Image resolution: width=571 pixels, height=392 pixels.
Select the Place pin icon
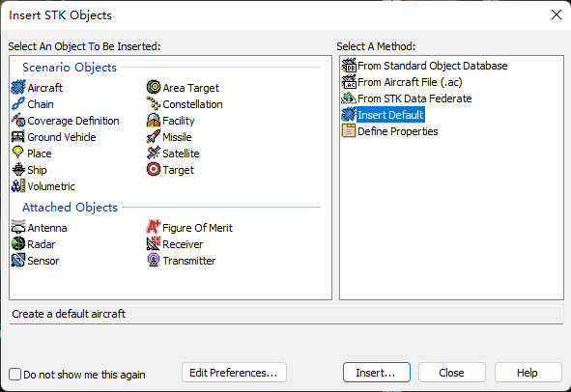tap(18, 154)
